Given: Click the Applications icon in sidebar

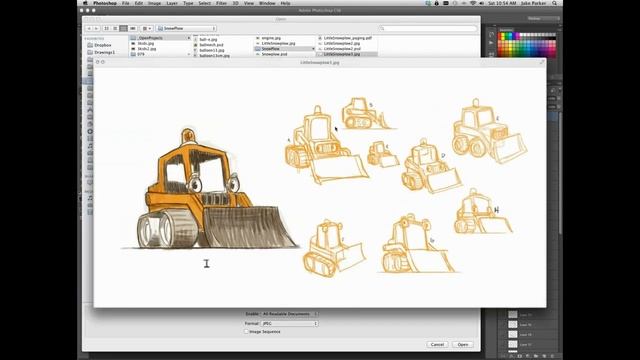Looking at the screenshot, I should point(90,110).
